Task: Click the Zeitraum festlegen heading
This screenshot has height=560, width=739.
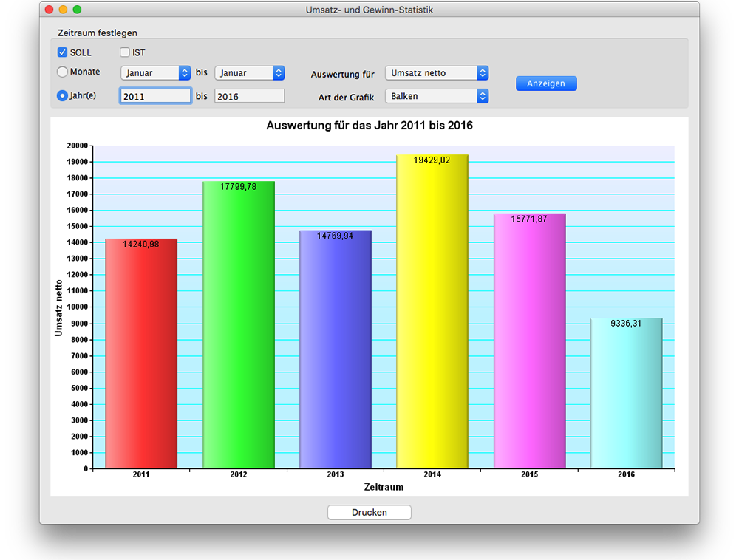Action: [98, 33]
